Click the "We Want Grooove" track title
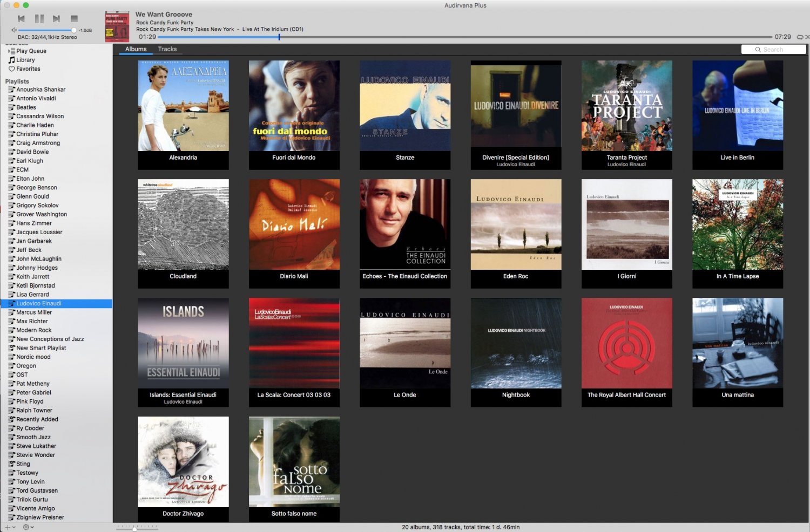The image size is (810, 532). (164, 15)
